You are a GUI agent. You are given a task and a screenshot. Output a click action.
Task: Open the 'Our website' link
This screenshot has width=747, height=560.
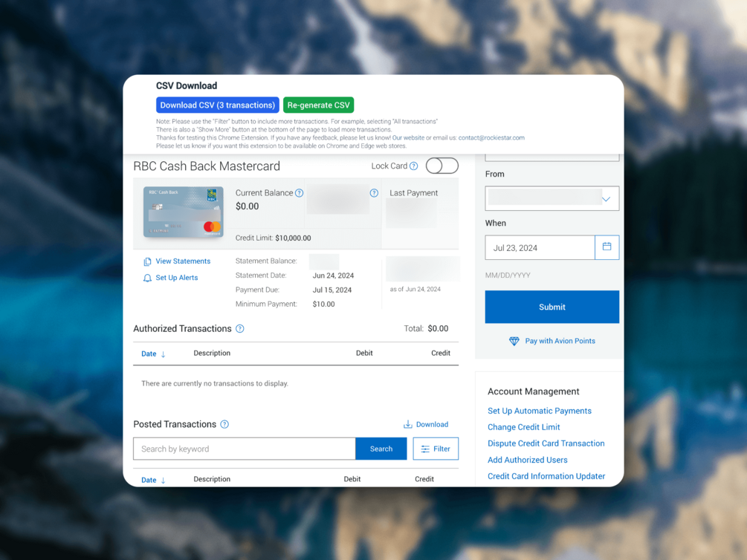click(408, 137)
